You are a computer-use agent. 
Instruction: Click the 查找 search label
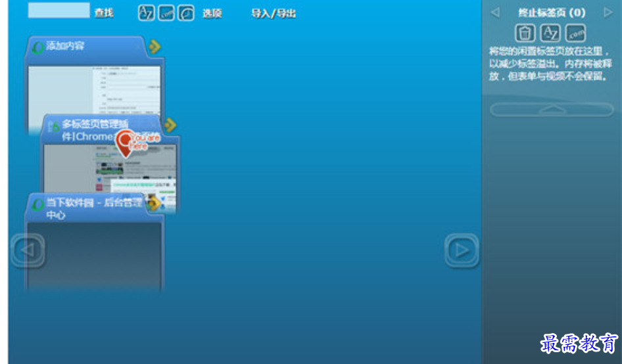(x=104, y=13)
